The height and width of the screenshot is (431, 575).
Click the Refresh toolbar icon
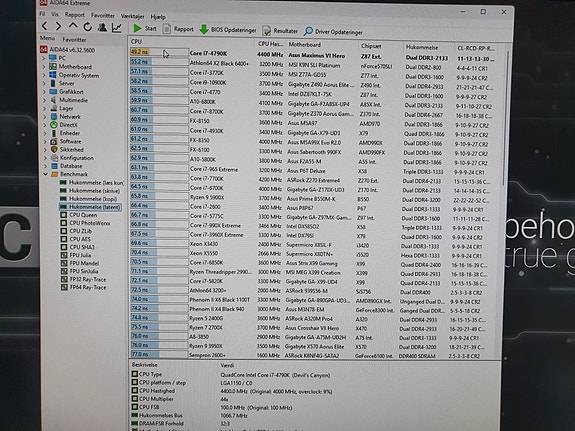coord(87,27)
